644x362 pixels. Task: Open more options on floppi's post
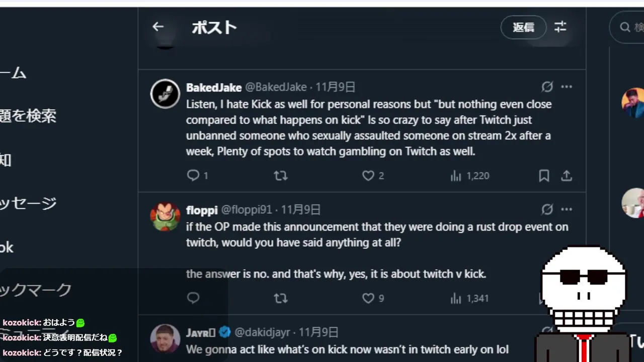567,209
